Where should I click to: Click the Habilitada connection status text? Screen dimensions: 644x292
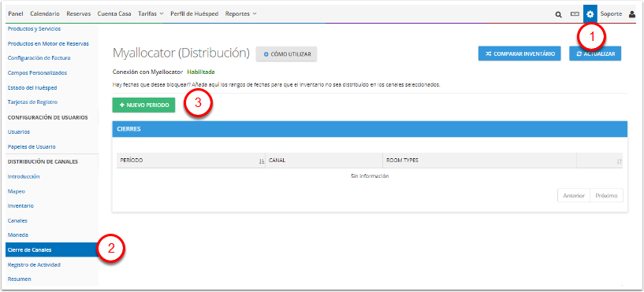point(201,72)
